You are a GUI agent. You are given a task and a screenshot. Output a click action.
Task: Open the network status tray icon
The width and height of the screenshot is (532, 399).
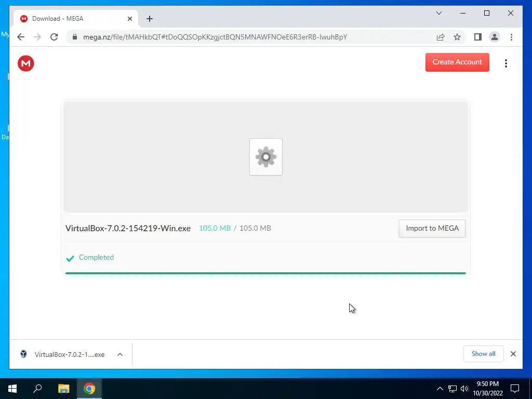(453, 389)
